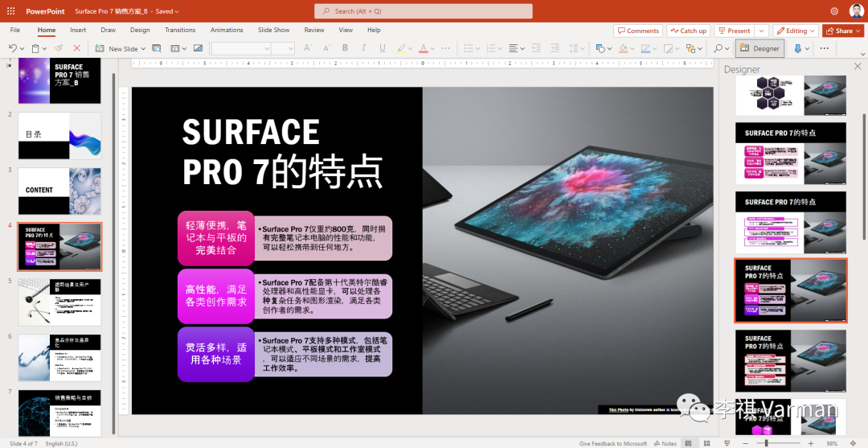This screenshot has height=448, width=868.
Task: Open the settings gear icon
Action: [834, 11]
